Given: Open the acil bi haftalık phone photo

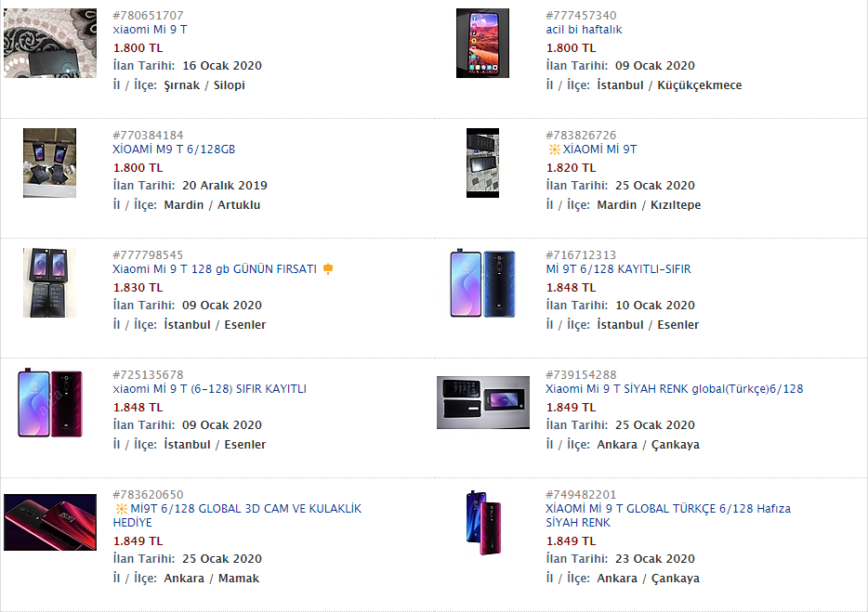Looking at the screenshot, I should tap(482, 43).
